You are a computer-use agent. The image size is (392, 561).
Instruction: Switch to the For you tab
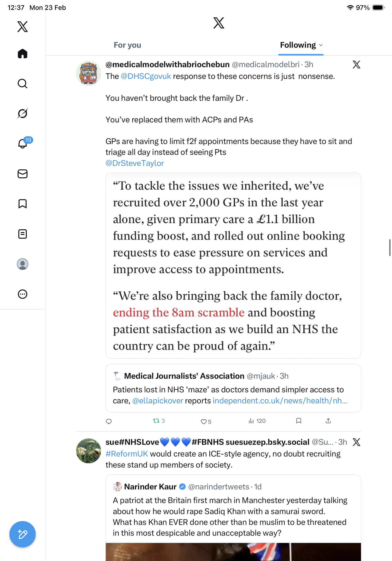[127, 45]
